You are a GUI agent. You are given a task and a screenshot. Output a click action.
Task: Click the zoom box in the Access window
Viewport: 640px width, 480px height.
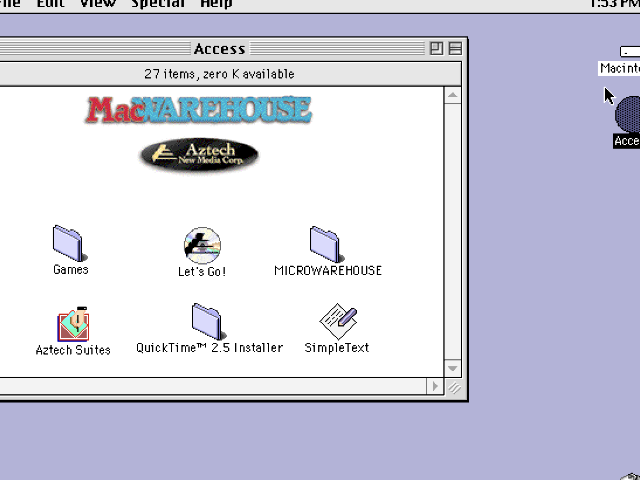point(436,49)
